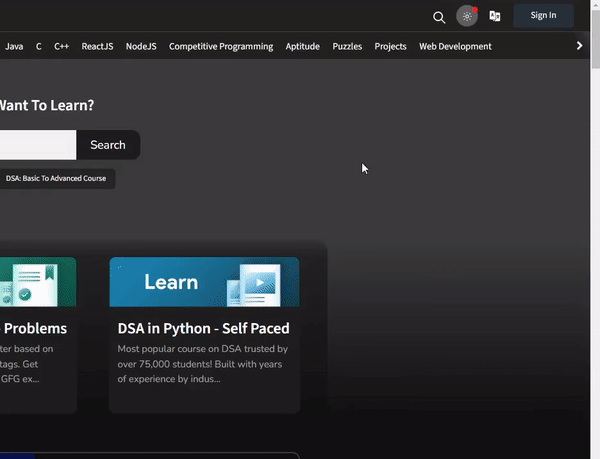600x459 pixels.
Task: Open the Puzzles topic link
Action: [x=347, y=46]
